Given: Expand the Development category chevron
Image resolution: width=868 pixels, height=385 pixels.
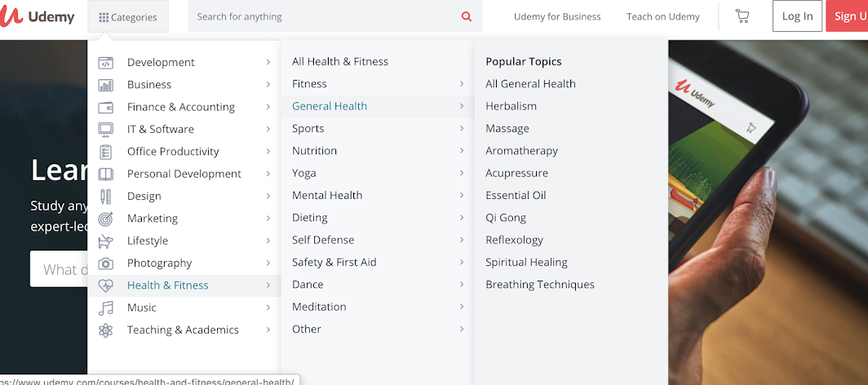Looking at the screenshot, I should tap(268, 62).
